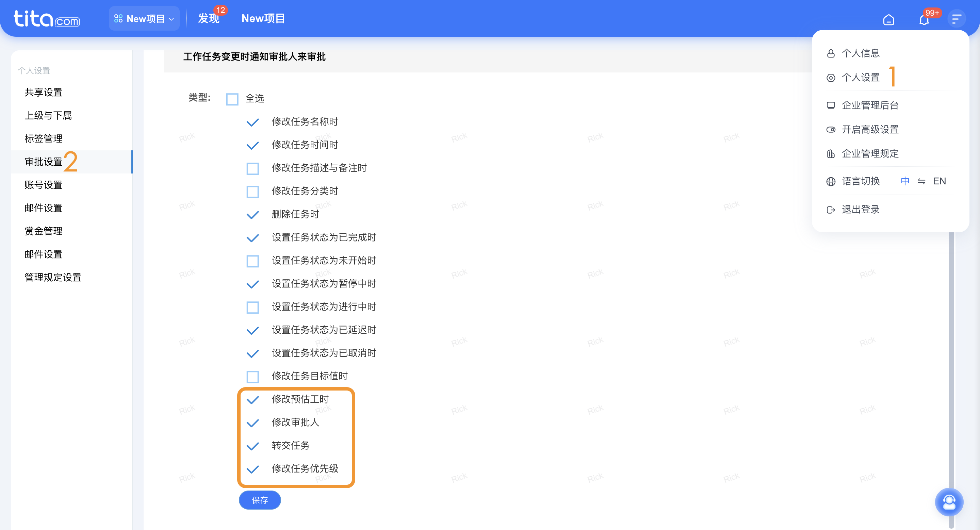
Task: Click the 企业管理后台 monitor icon
Action: pyautogui.click(x=831, y=106)
